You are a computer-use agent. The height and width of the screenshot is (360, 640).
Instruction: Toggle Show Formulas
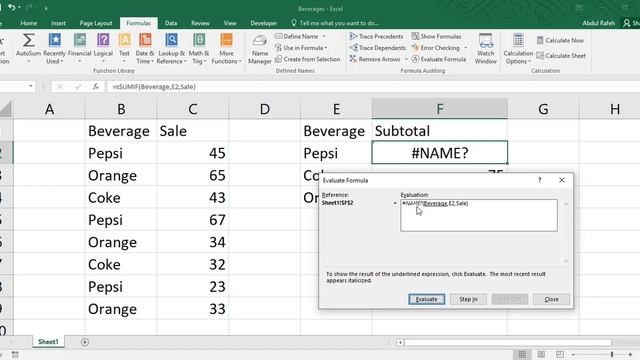(x=436, y=36)
